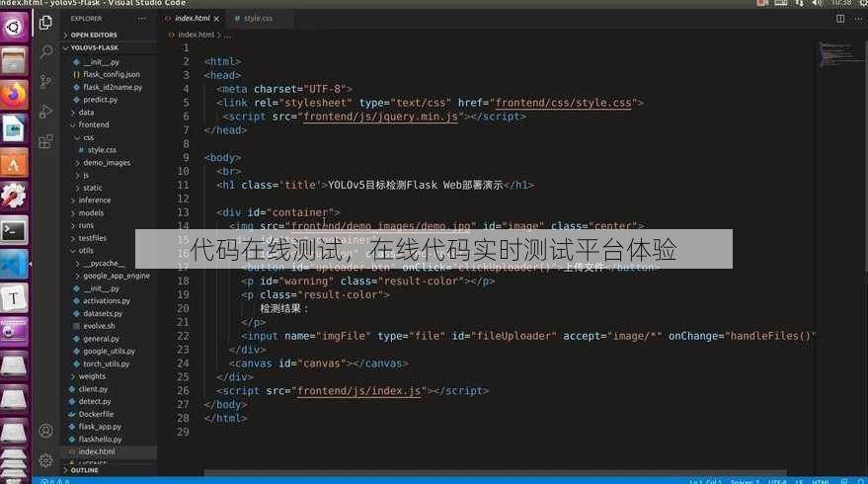Click the volume icon in top bar
The width and height of the screenshot is (868, 484).
coord(817,3)
